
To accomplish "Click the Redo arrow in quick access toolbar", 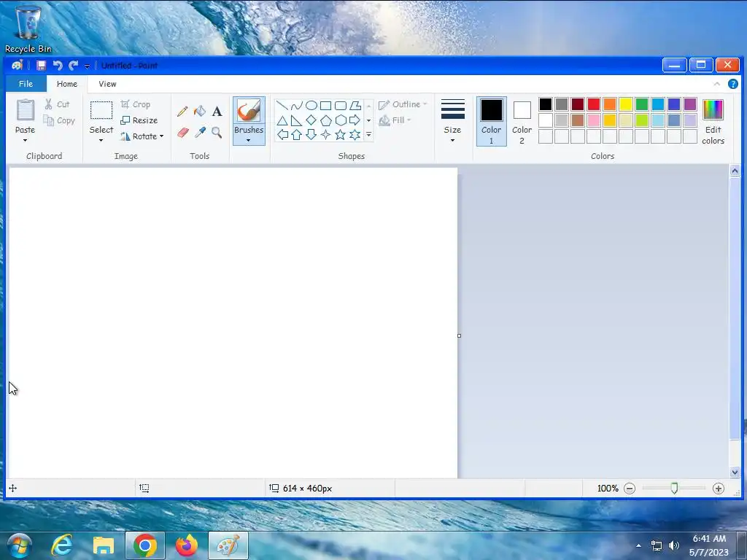I will pyautogui.click(x=74, y=65).
